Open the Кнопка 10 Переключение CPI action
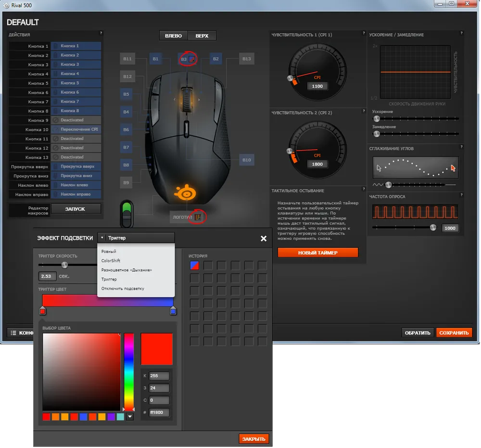The width and height of the screenshot is (481, 448). (x=76, y=129)
